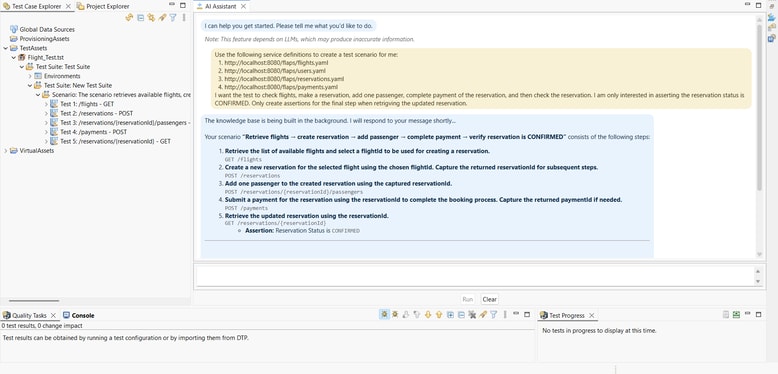Click the Test Case Explorer horizontal scrollbar
Viewport: 778px width, 374px height.
[34, 301]
